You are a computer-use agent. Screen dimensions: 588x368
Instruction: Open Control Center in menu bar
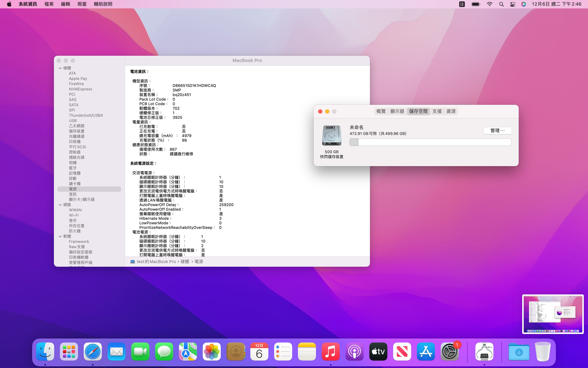[513, 4]
